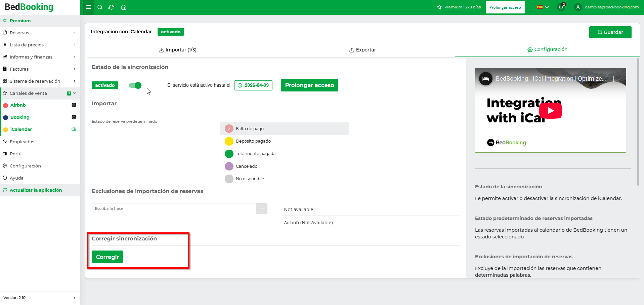Click the BedBooking logo
Image resolution: width=644 pixels, height=305 pixels.
point(29,7)
